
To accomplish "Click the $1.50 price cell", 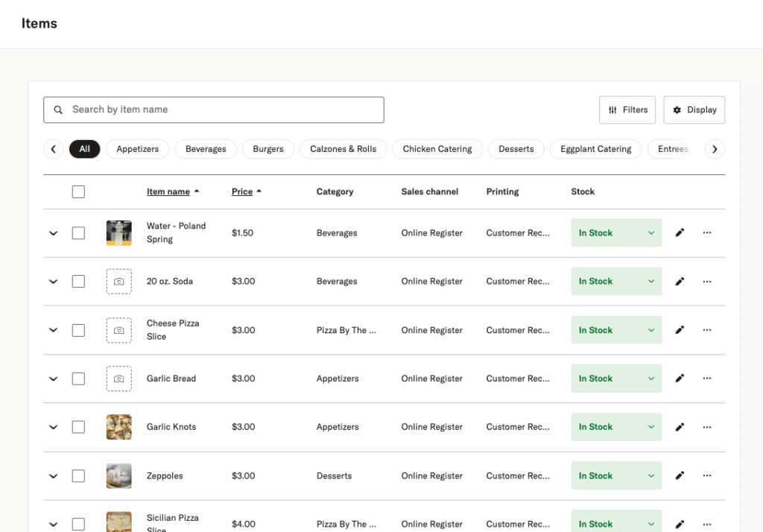I will coord(242,232).
